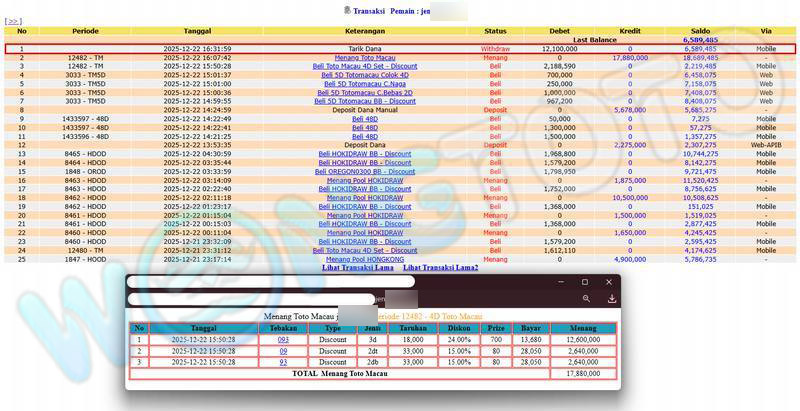800x411 pixels.
Task: Open Lihat Transaksi Lama link
Action: click(357, 268)
